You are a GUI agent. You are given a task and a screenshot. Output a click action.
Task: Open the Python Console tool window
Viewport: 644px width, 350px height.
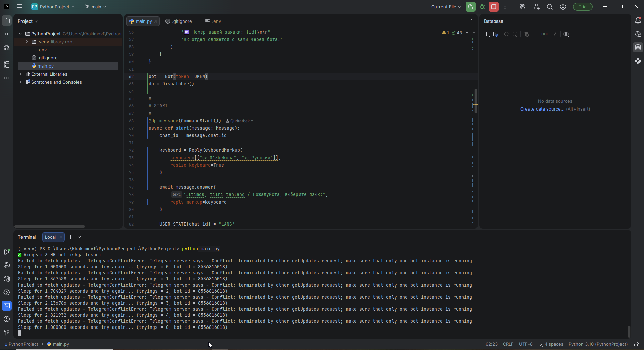tap(7, 266)
